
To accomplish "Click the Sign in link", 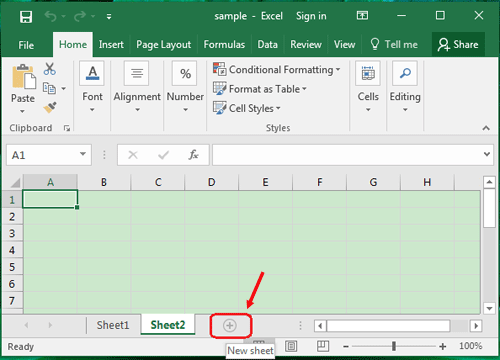I will pyautogui.click(x=311, y=16).
